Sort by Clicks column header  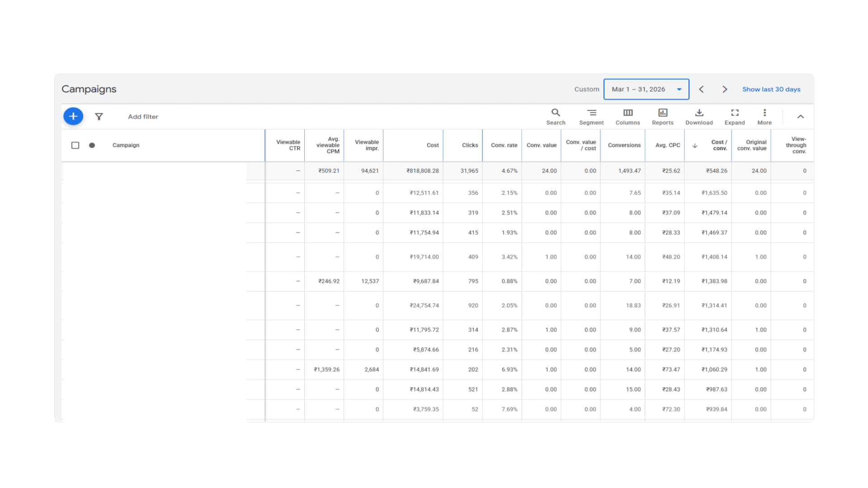(470, 145)
